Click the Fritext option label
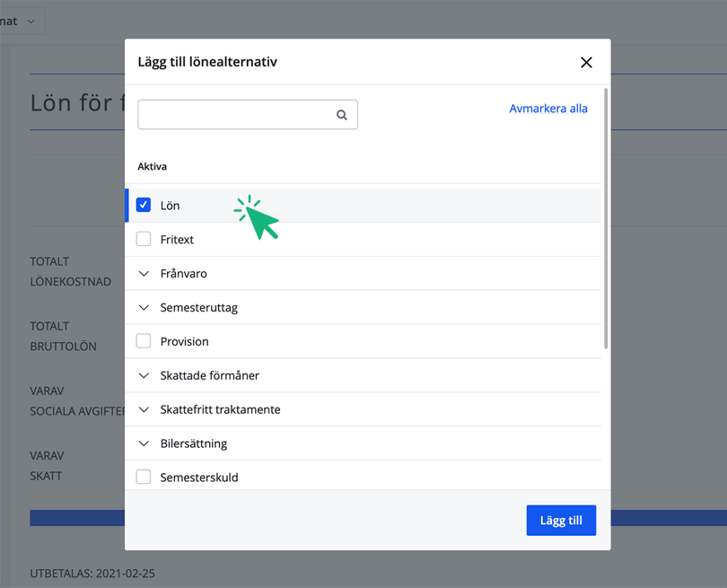 point(177,240)
